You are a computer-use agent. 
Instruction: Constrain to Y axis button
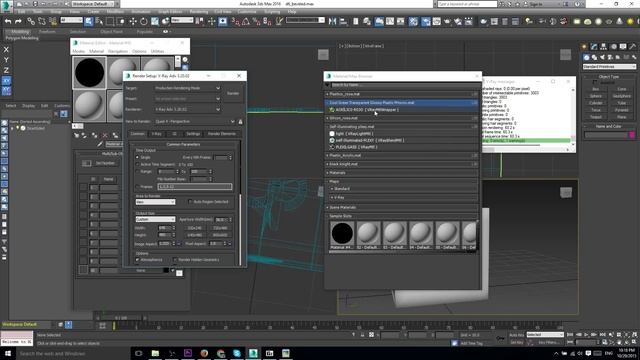[x=6, y=60]
